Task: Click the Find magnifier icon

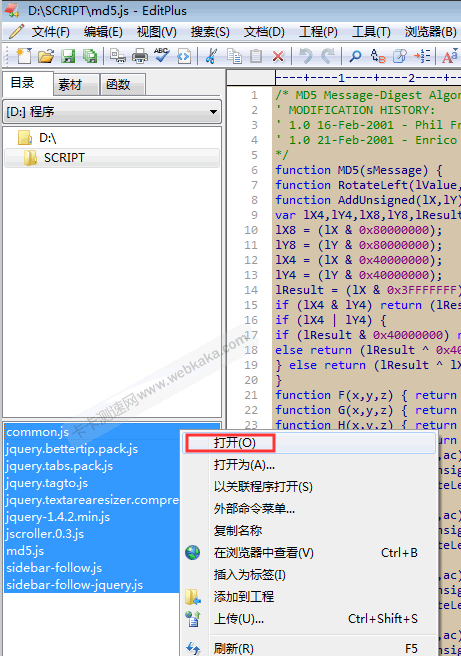Action: point(355,56)
